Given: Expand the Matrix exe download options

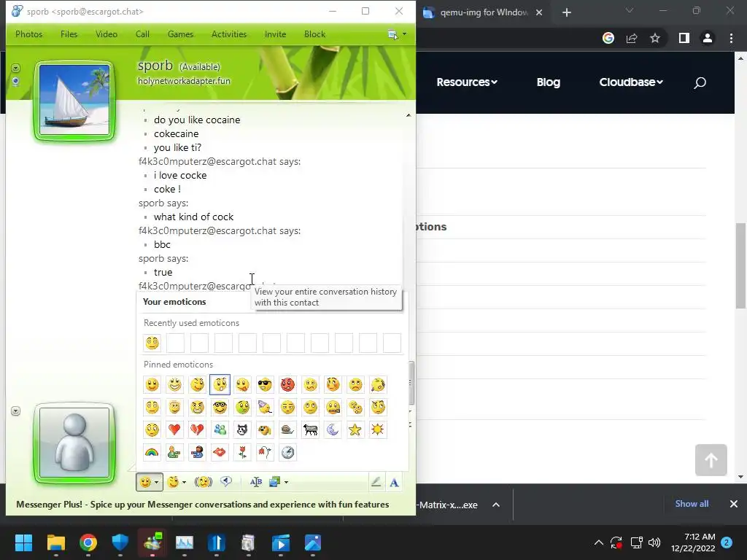Looking at the screenshot, I should pyautogui.click(x=496, y=505).
